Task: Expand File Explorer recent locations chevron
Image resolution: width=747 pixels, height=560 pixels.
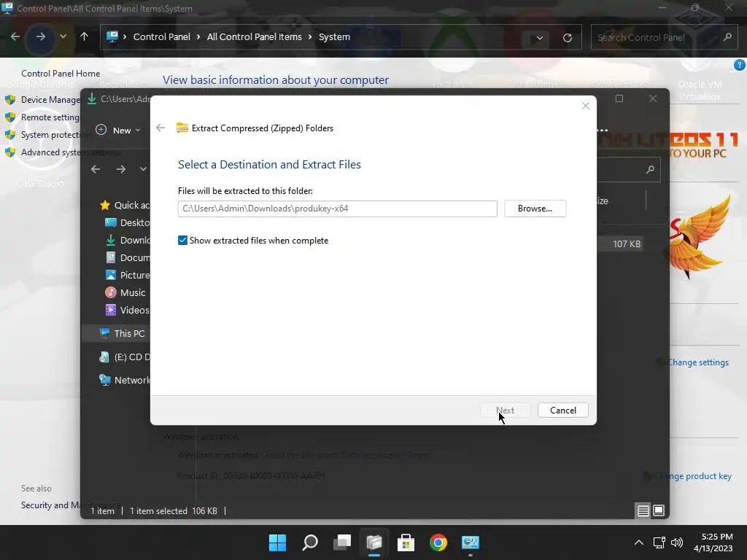Action: (x=143, y=169)
